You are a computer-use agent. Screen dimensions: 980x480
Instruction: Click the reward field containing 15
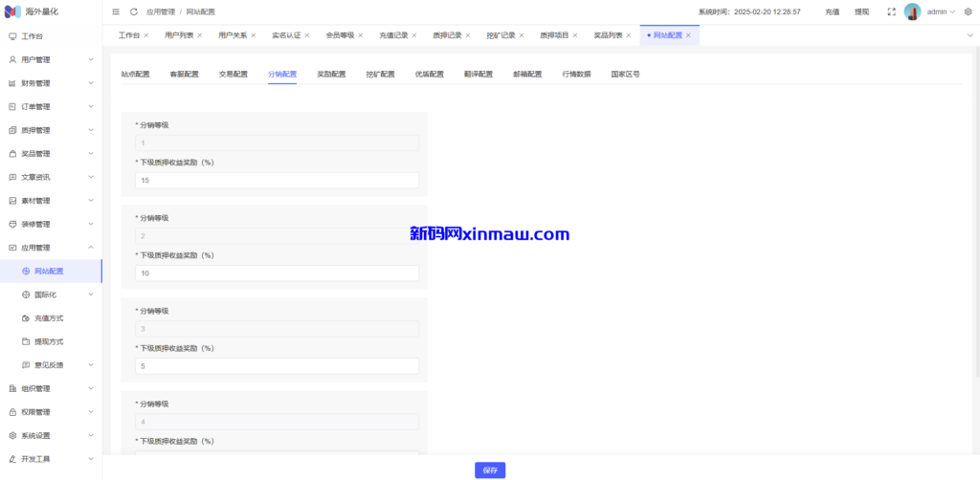coord(277,181)
